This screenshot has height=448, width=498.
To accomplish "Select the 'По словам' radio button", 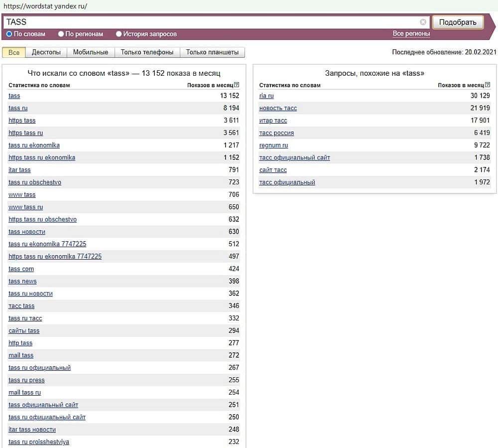I will point(9,34).
